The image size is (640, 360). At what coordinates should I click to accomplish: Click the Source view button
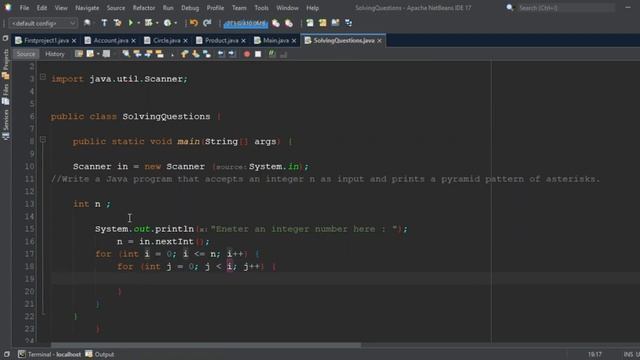(26, 54)
